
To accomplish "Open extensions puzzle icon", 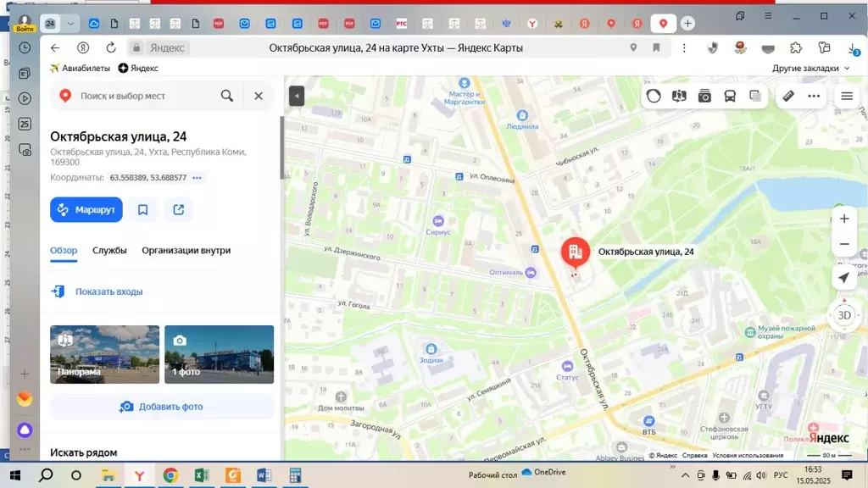I will point(796,48).
